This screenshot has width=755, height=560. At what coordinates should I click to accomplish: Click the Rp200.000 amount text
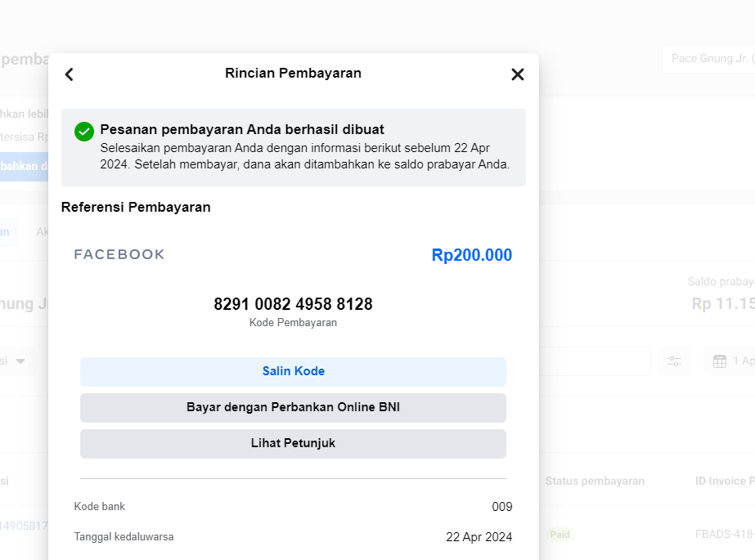point(471,255)
